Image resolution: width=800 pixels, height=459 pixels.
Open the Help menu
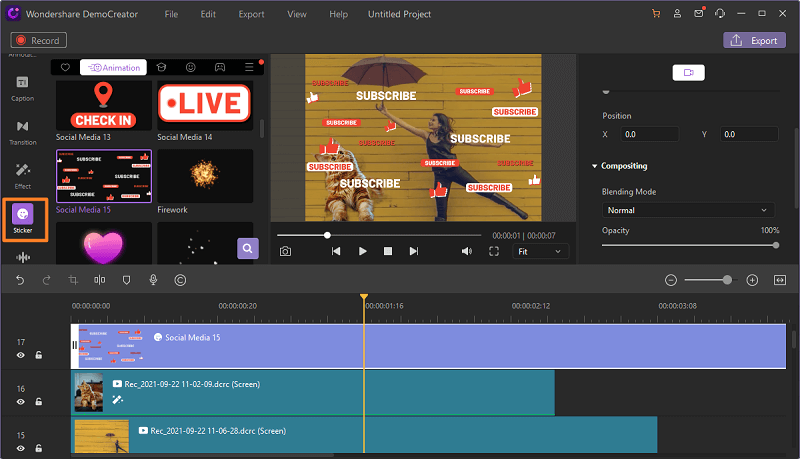pos(338,14)
